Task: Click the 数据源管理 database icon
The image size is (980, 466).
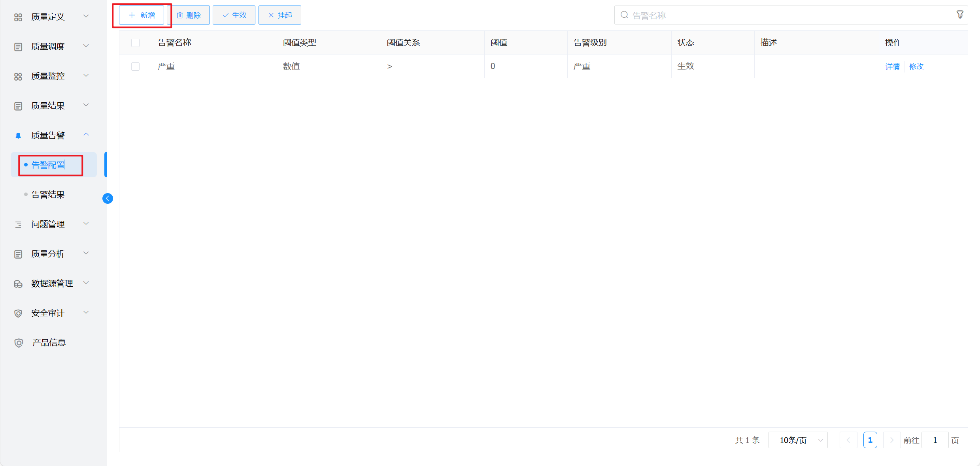Action: [x=18, y=284]
